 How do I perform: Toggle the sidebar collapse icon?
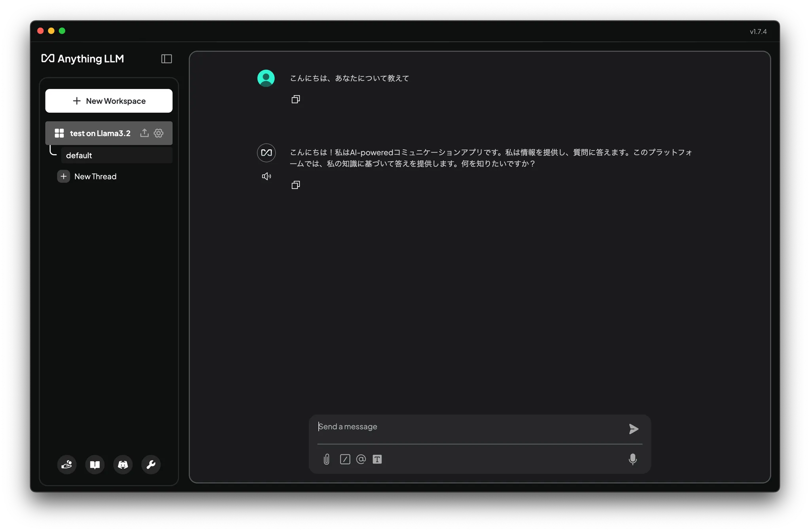(167, 59)
